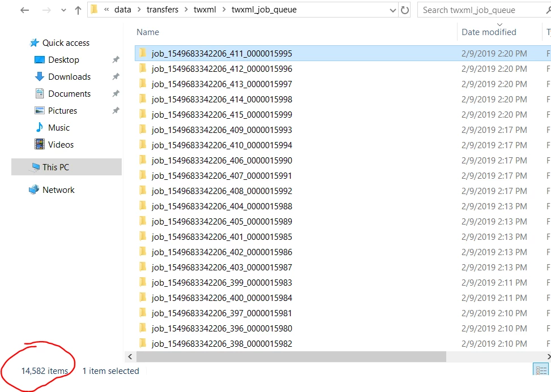Click the horizontal scrollbar thumb
This screenshot has height=392, width=551.
click(x=291, y=356)
